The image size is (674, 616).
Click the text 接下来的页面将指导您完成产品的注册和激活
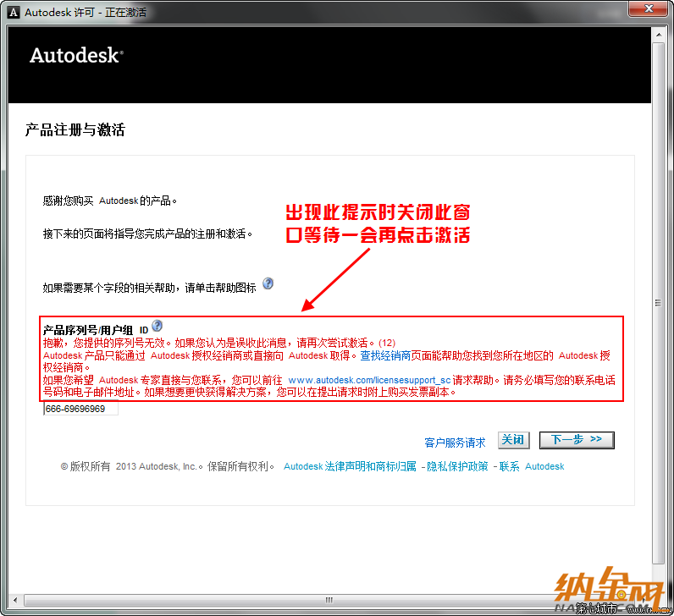pyautogui.click(x=147, y=234)
